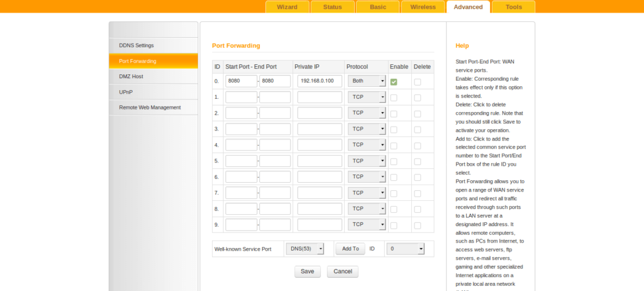
Task: Disable the Enable checkbox for rule 0
Action: click(394, 82)
